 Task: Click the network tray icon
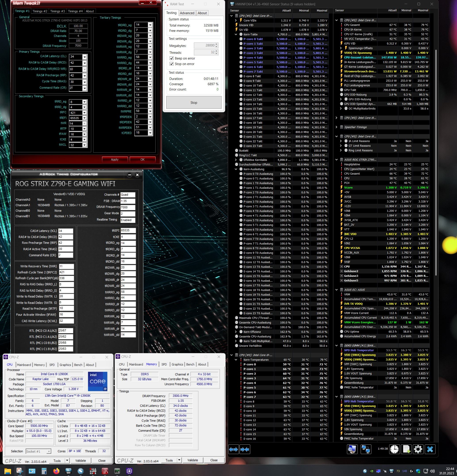(425, 471)
